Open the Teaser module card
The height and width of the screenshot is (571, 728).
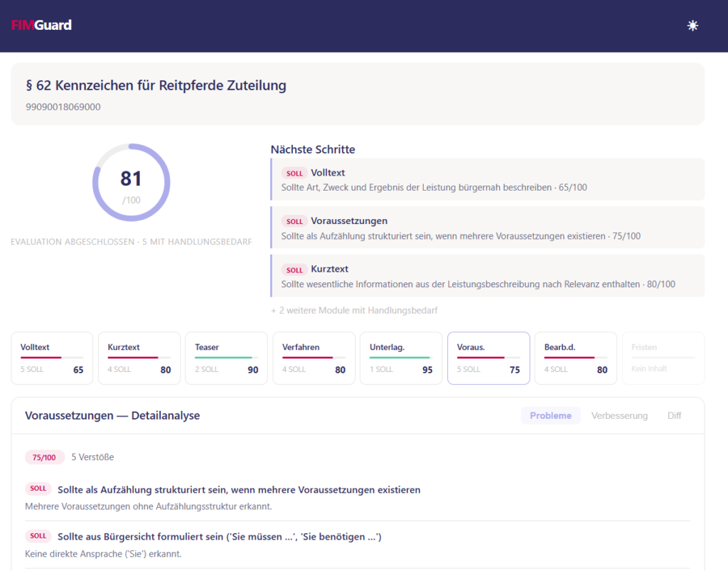coord(226,358)
